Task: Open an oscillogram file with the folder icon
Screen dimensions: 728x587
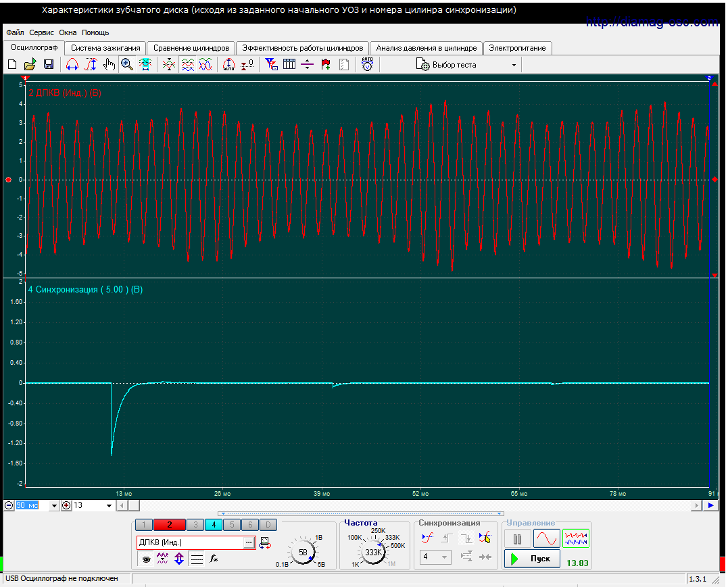Action: tap(30, 64)
